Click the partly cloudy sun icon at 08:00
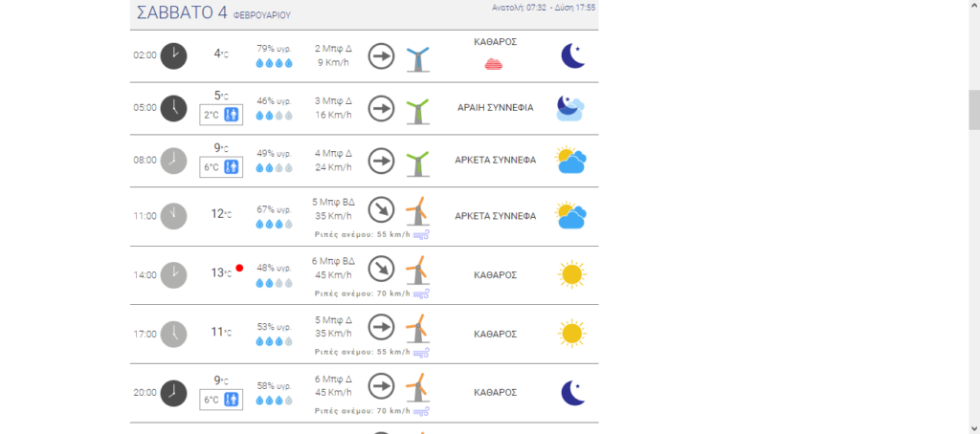Image resolution: width=980 pixels, height=434 pixels. [x=570, y=161]
